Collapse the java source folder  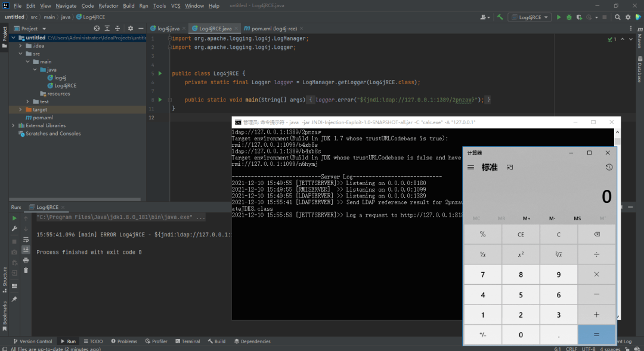tap(35, 70)
